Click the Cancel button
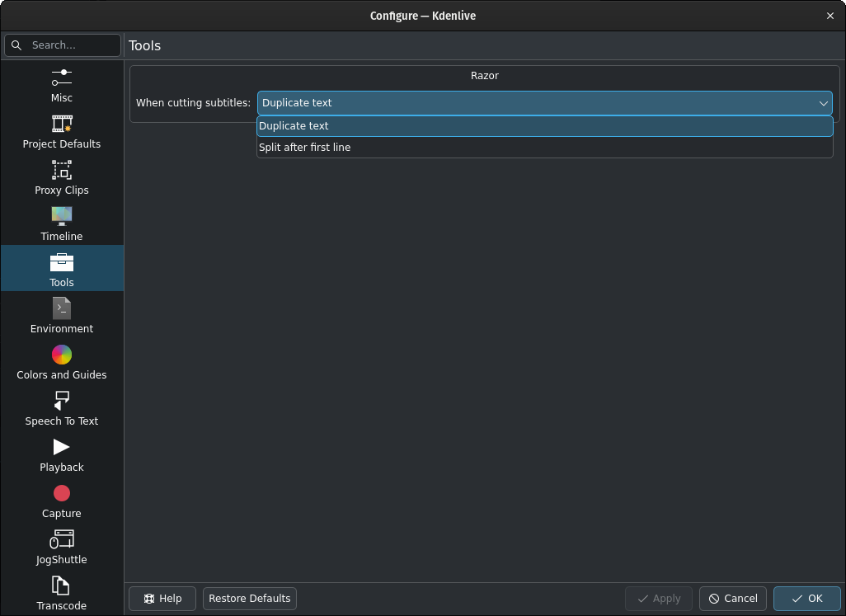 pyautogui.click(x=733, y=599)
